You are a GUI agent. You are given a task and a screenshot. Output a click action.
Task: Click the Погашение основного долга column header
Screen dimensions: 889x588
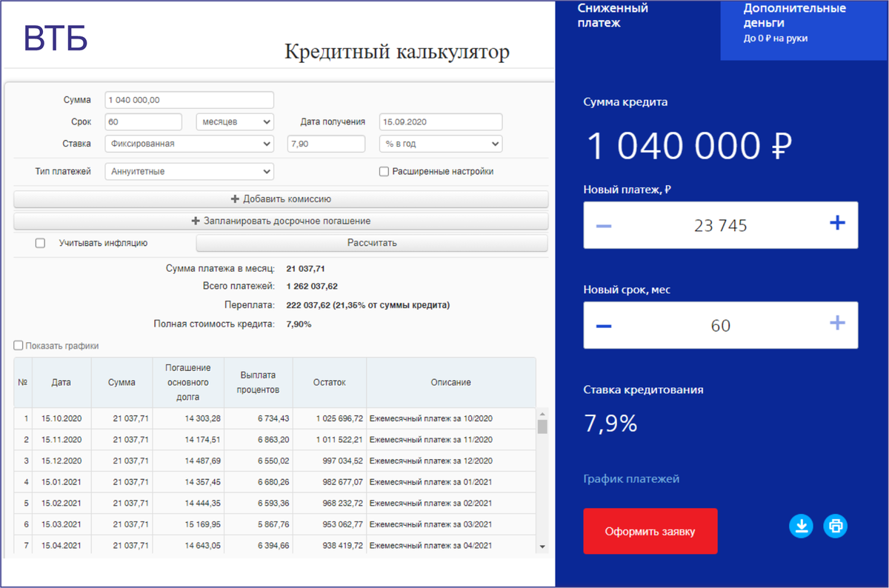[188, 383]
